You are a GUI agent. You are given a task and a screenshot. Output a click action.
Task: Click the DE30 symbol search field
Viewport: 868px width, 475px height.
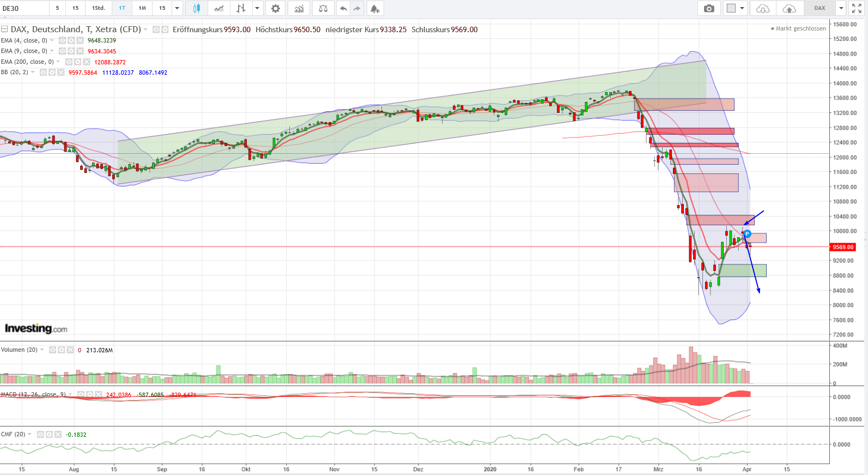25,8
